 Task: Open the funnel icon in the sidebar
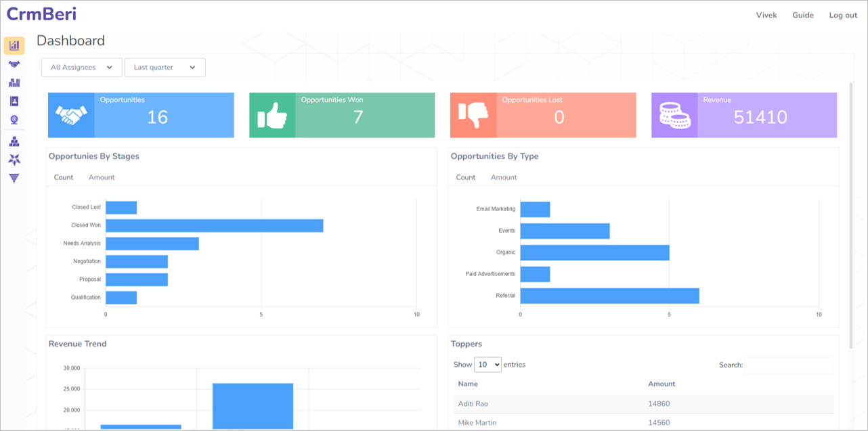coord(14,178)
